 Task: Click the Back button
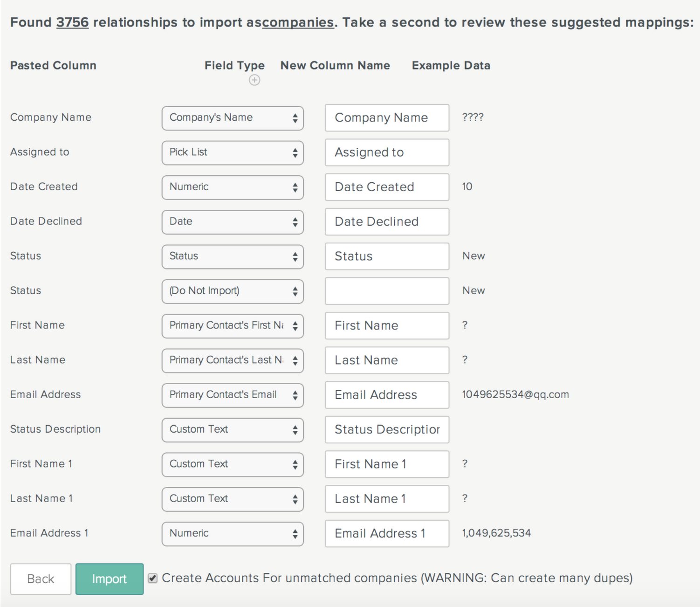point(41,579)
